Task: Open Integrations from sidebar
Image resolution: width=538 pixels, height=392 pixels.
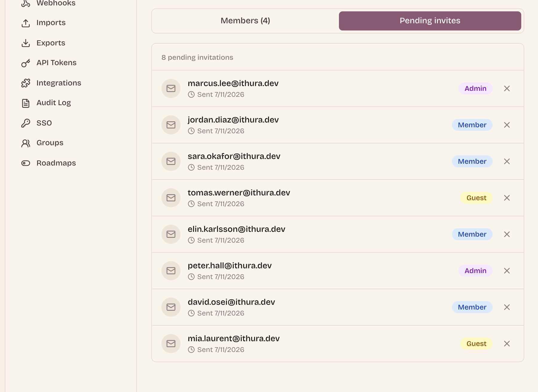Action: [x=59, y=83]
